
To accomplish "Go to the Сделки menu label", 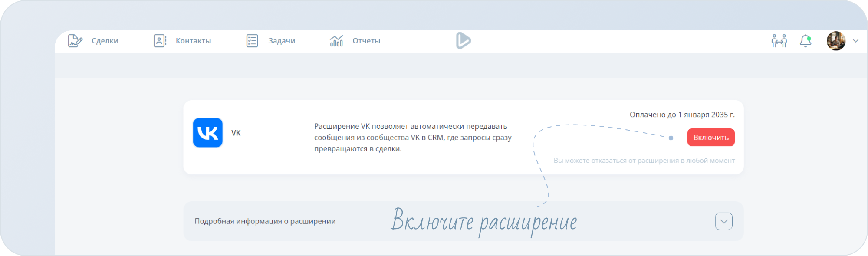I will click(x=105, y=41).
